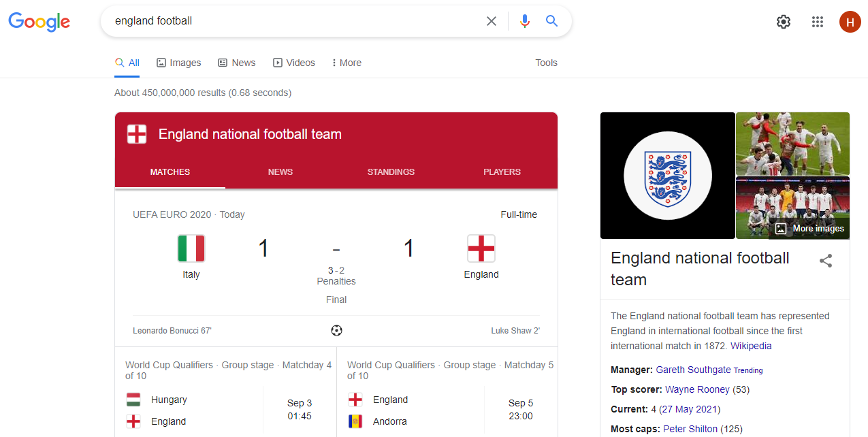Click the England vs Andorra fixture time
Viewport: 868px width, 437px height.
click(521, 410)
